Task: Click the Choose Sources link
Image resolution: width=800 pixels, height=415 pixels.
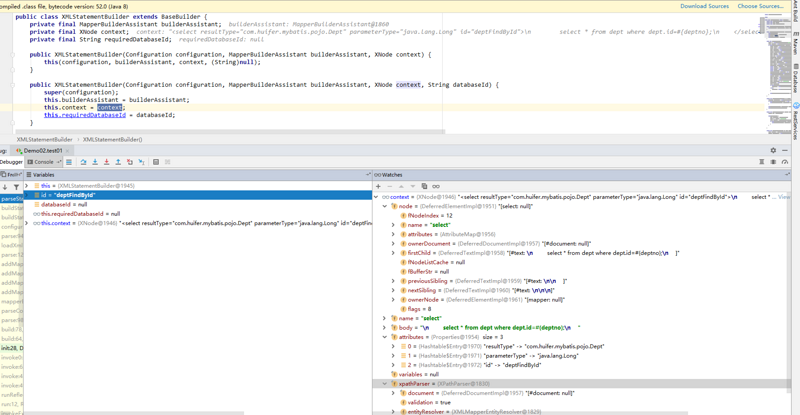Action: [x=760, y=6]
